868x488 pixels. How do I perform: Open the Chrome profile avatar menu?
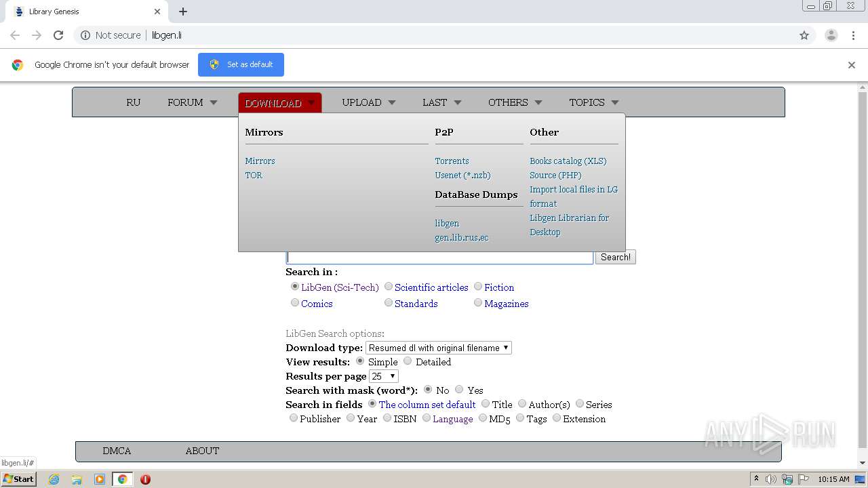831,35
